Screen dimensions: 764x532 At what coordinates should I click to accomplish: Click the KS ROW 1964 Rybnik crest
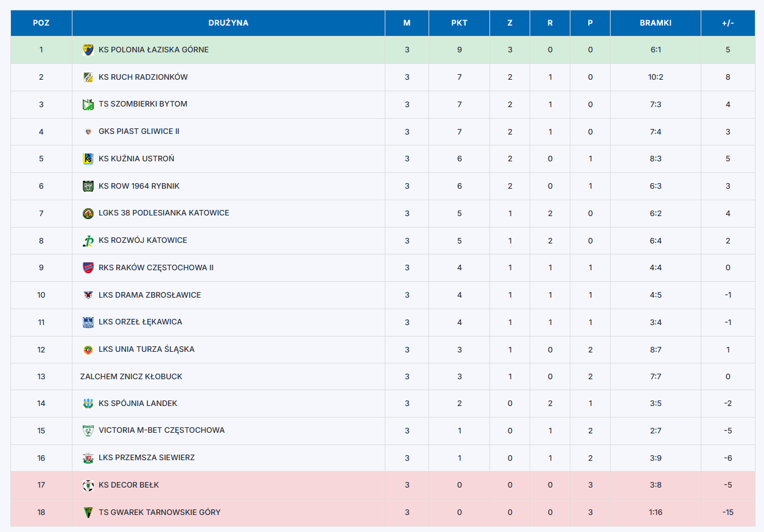tap(88, 186)
